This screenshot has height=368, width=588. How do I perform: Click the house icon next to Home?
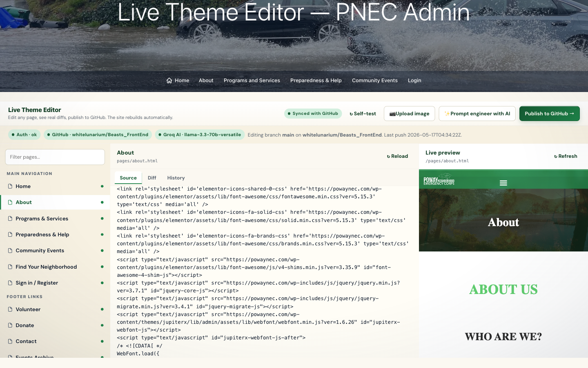tap(169, 81)
